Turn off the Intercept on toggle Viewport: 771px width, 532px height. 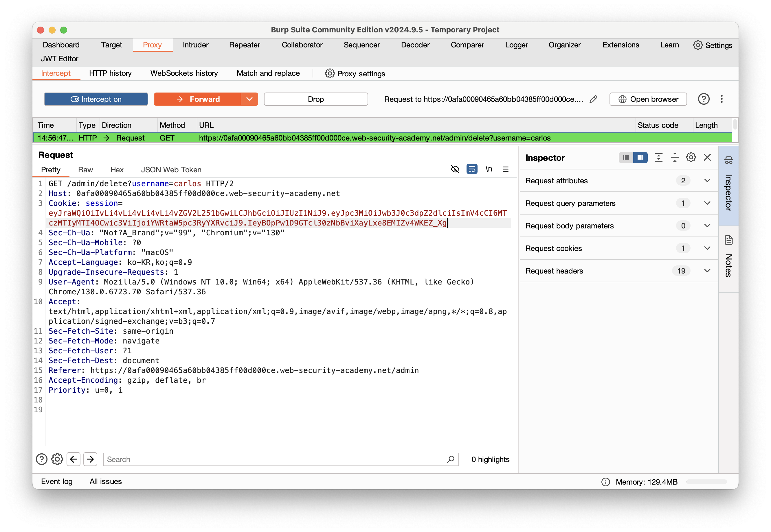(x=96, y=99)
